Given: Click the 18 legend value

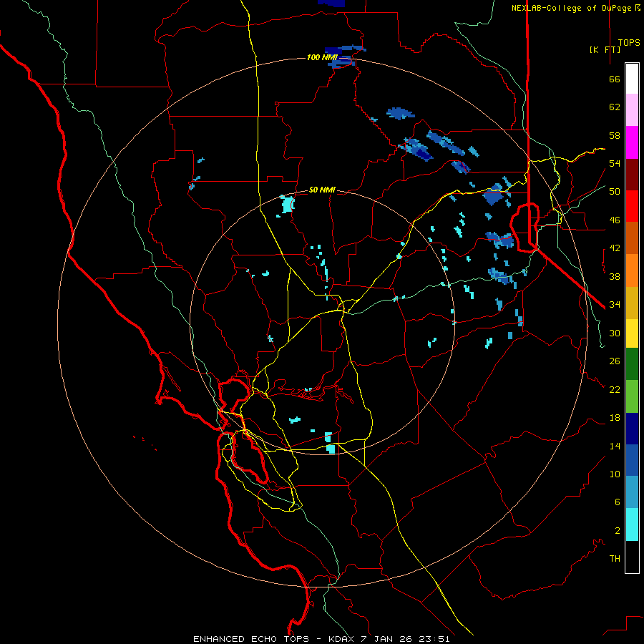Looking at the screenshot, I should coord(615,418).
